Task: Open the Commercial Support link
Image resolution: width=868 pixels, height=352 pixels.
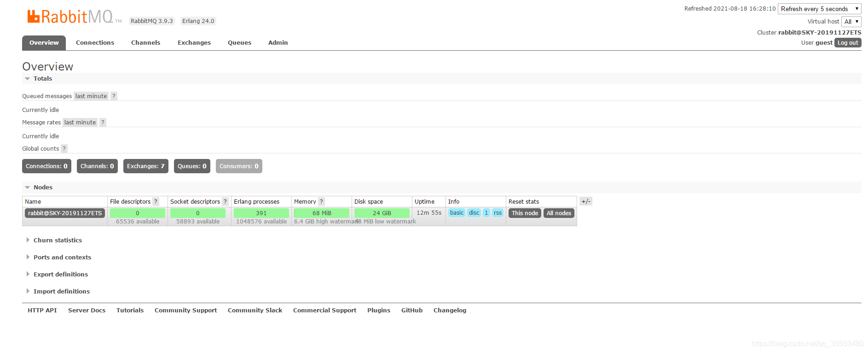Action: pyautogui.click(x=325, y=311)
